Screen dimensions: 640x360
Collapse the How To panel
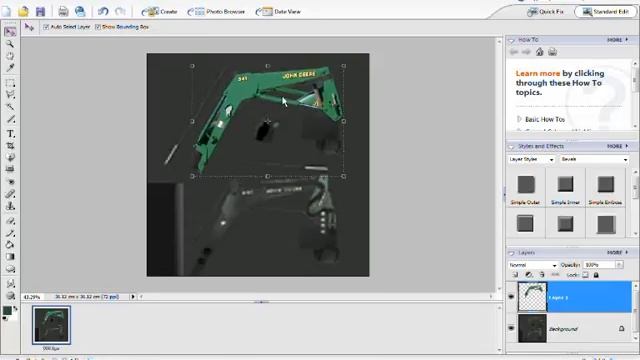pos(511,40)
